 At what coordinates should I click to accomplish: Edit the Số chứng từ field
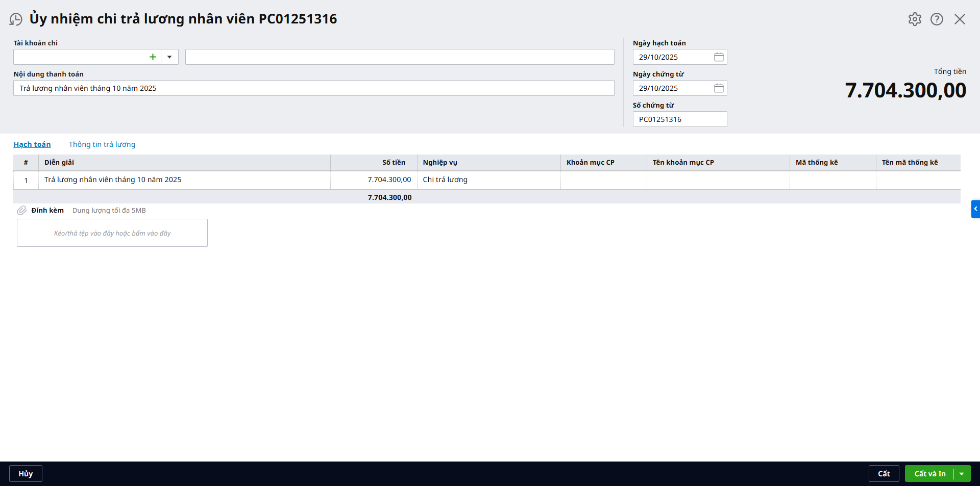pyautogui.click(x=679, y=119)
